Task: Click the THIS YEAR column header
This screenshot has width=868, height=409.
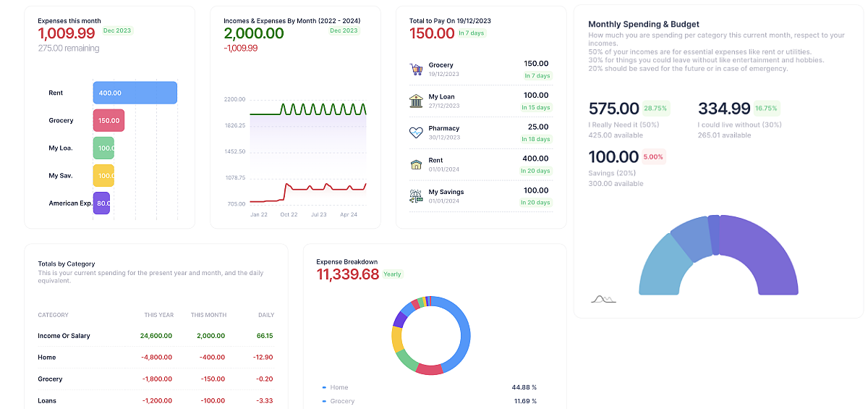Action: tap(159, 315)
